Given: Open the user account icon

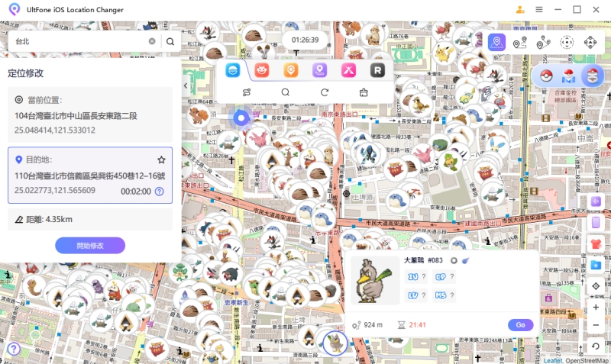Looking at the screenshot, I should (x=520, y=10).
